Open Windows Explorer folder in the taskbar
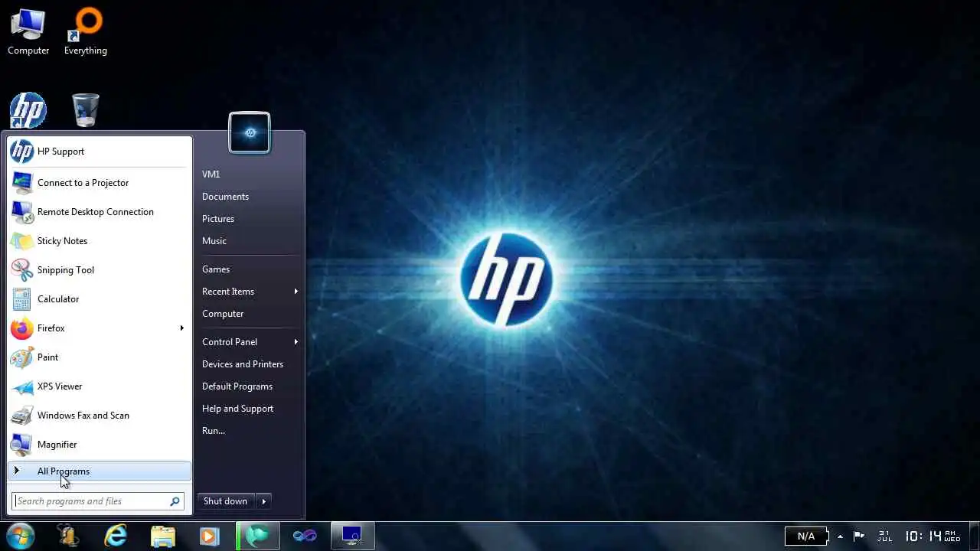 click(x=163, y=536)
